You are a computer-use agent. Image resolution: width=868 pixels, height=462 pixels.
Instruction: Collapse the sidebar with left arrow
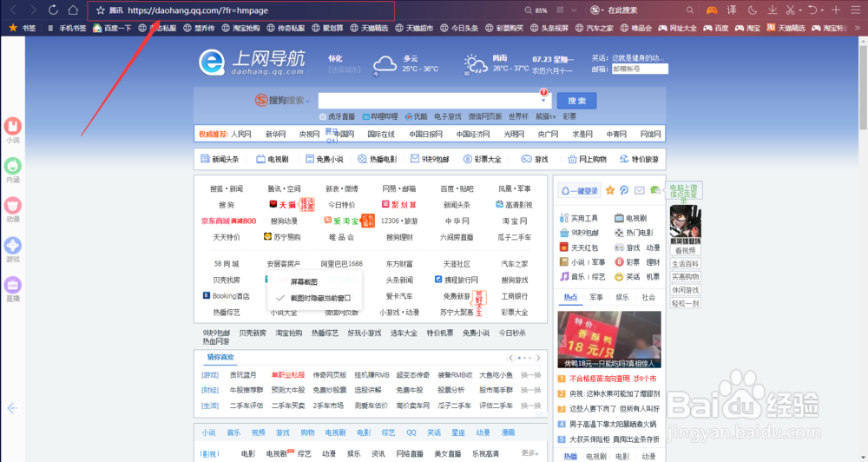coord(12,408)
